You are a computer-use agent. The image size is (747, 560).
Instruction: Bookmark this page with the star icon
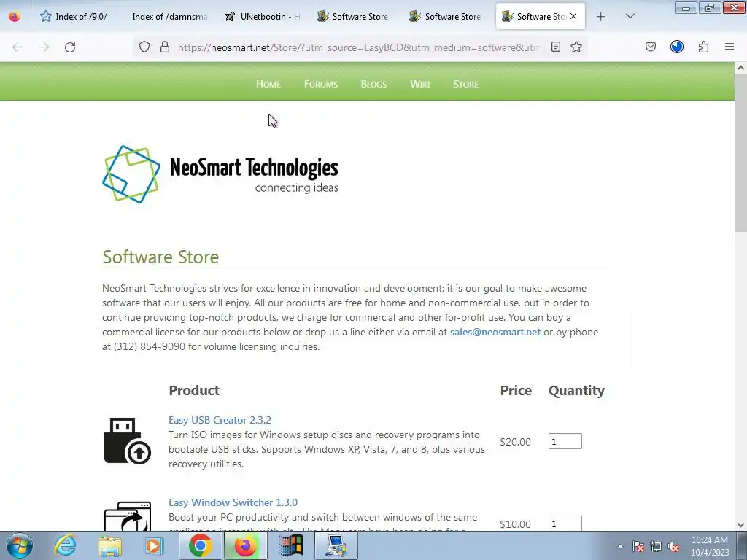tap(576, 47)
